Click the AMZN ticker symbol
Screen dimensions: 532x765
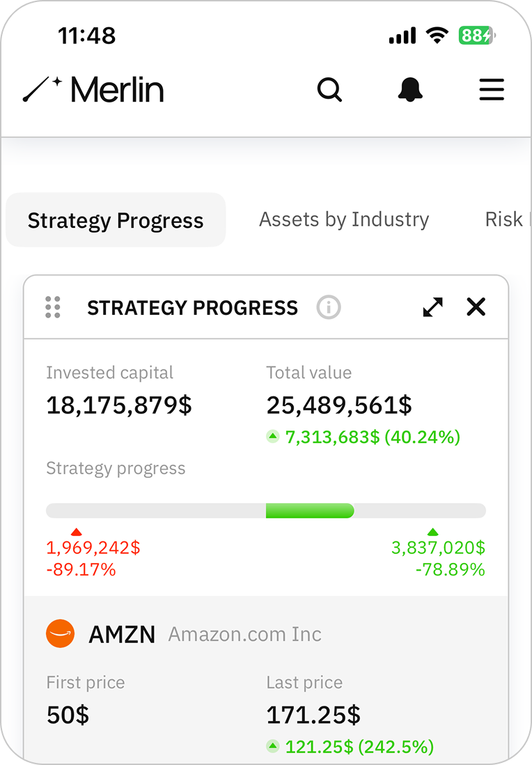[x=122, y=635]
